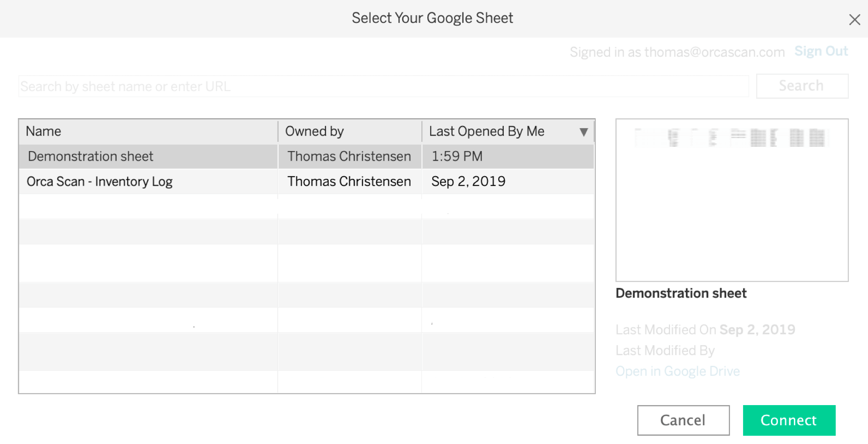Click the signed-in account email text
Screen dimensions: 868x444
714,52
